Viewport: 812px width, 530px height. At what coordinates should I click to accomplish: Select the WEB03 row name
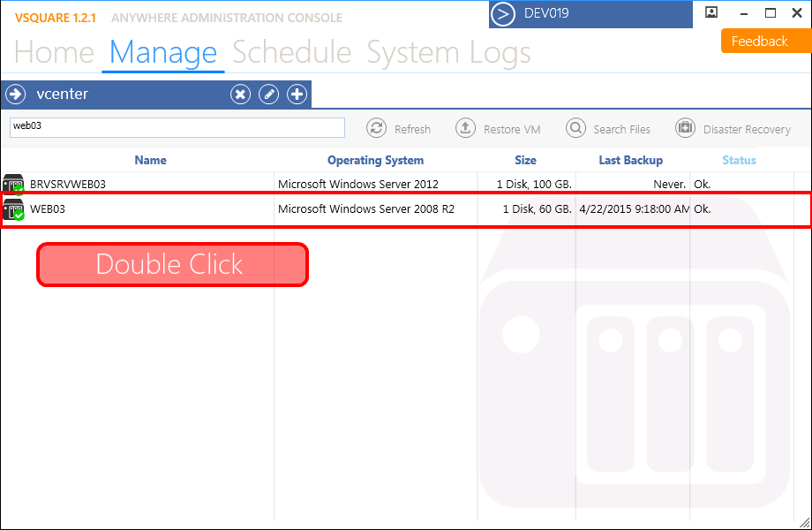(48, 208)
